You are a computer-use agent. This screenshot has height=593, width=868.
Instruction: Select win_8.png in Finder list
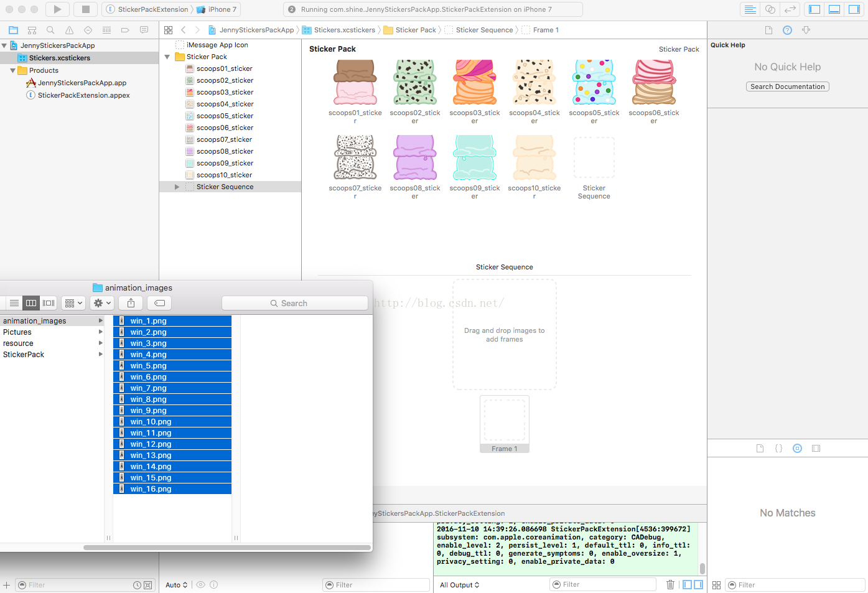tap(149, 399)
